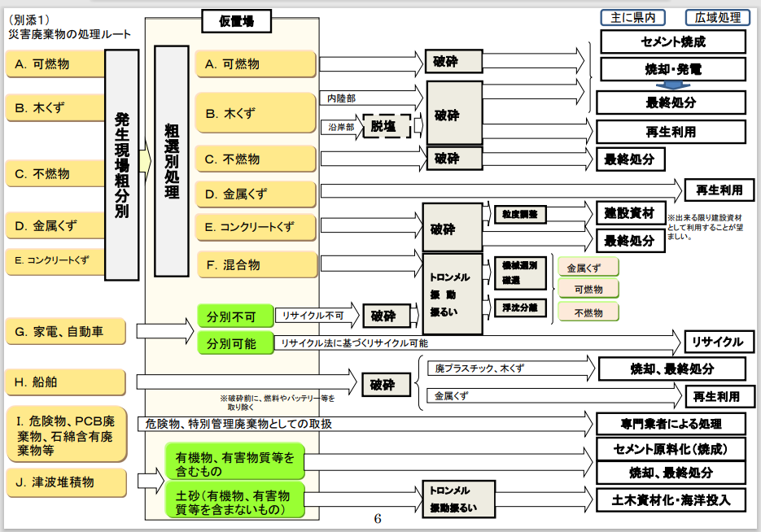Select C. 不燃物 box inside 仮置場 column

click(x=256, y=159)
